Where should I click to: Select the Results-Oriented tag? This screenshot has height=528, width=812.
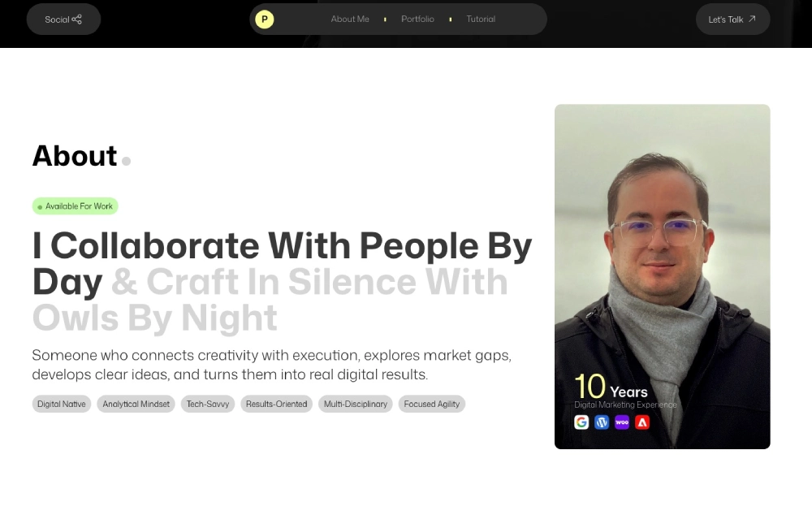(277, 404)
